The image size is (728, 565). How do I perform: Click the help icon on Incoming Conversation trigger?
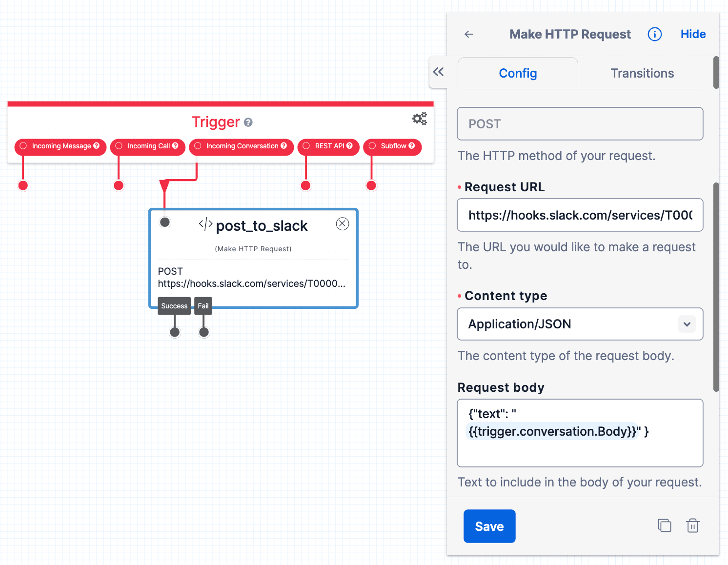(284, 146)
